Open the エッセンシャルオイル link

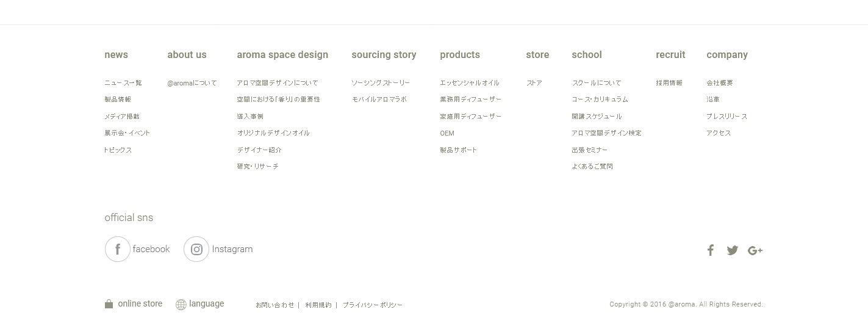click(x=470, y=83)
